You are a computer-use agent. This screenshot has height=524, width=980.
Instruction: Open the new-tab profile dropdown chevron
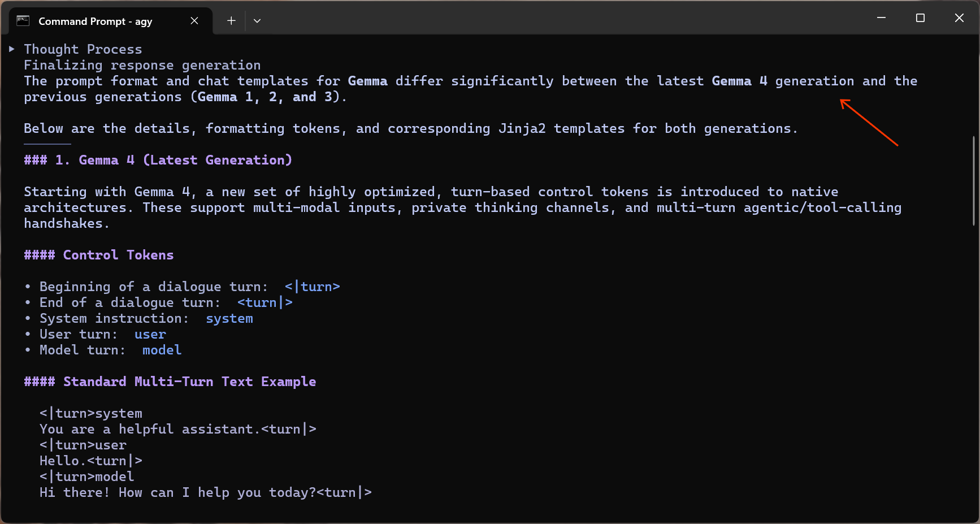tap(257, 21)
